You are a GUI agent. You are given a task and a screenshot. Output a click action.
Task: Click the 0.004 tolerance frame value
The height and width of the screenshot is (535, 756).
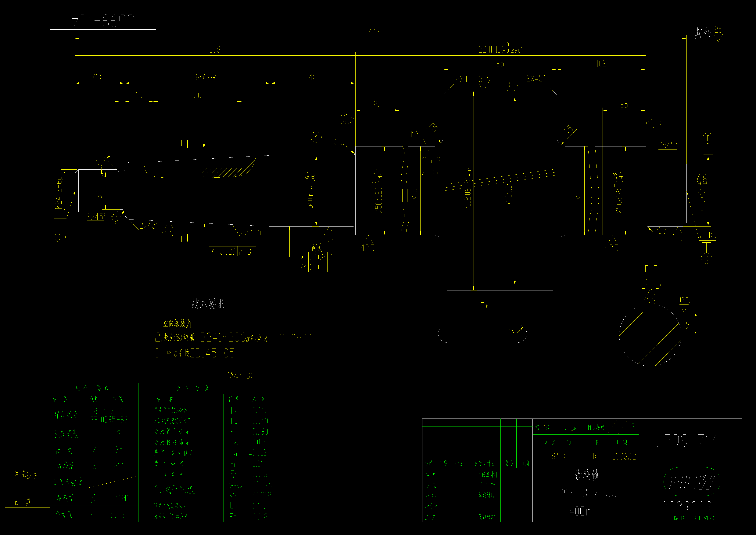[317, 267]
